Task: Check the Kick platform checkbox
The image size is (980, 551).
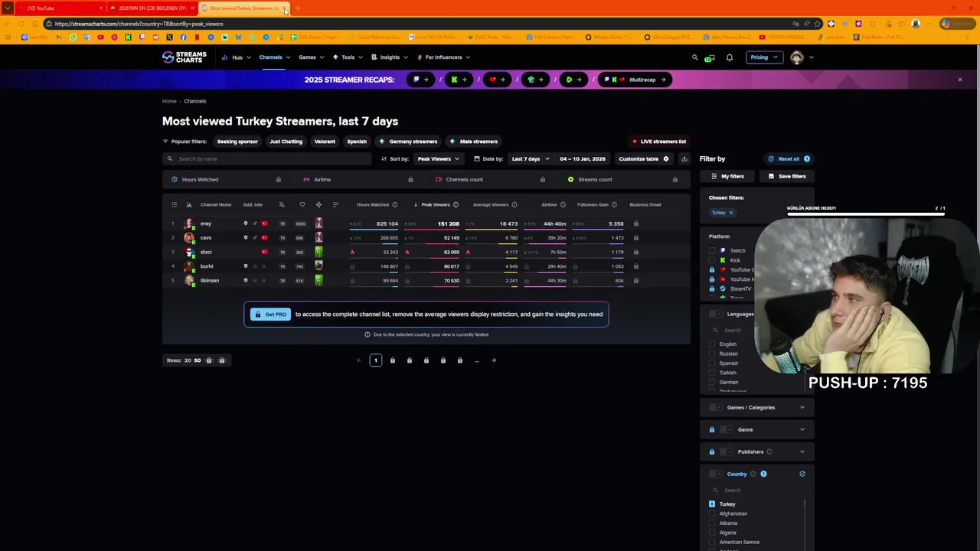Action: [712, 260]
